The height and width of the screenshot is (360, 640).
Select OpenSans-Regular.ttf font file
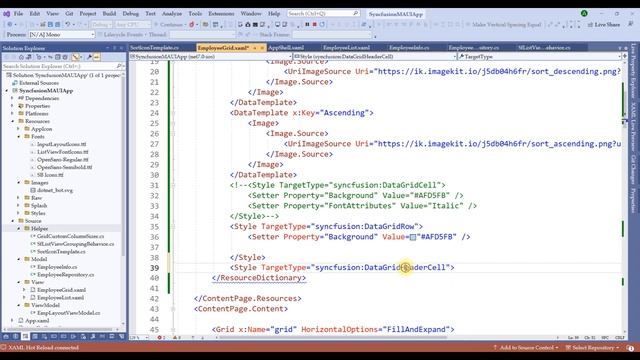tap(62, 160)
